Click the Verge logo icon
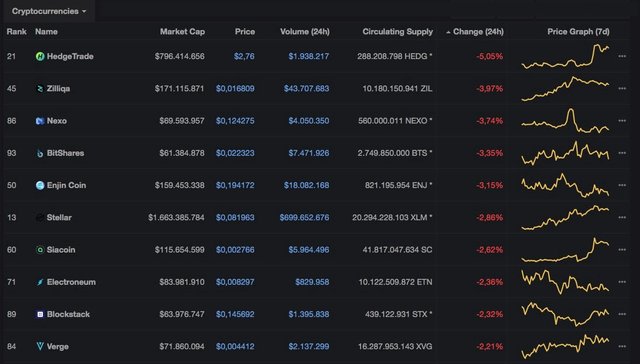640x364 pixels. [40, 346]
